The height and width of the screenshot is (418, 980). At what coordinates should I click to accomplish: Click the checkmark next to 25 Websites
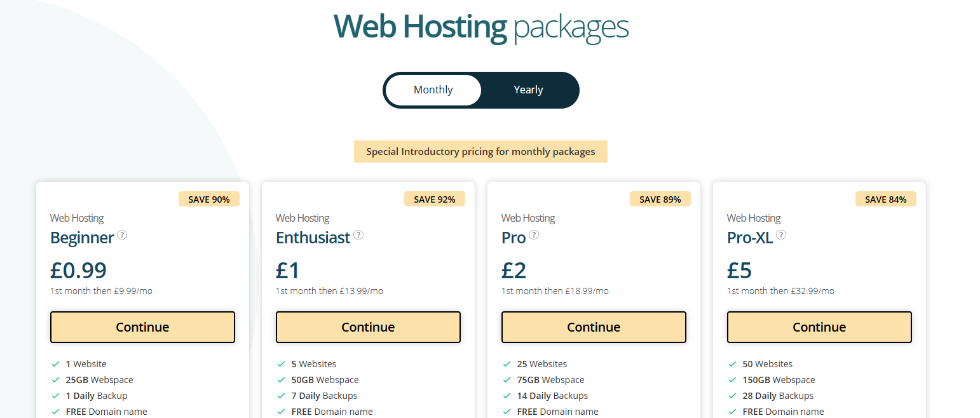click(x=507, y=364)
